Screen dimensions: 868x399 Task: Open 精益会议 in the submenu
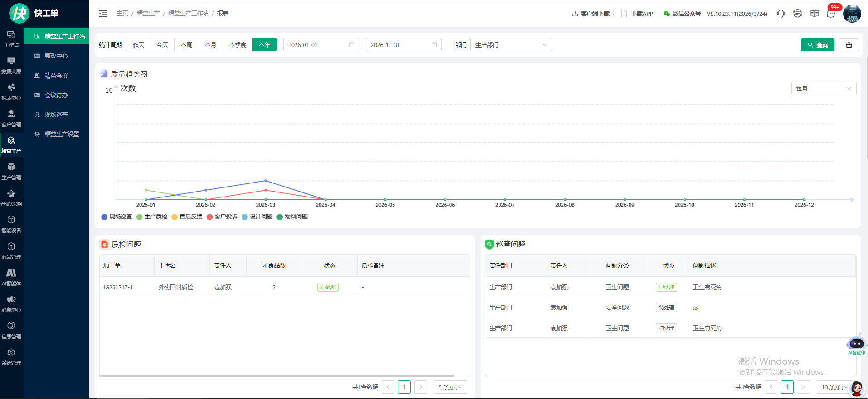(56, 76)
